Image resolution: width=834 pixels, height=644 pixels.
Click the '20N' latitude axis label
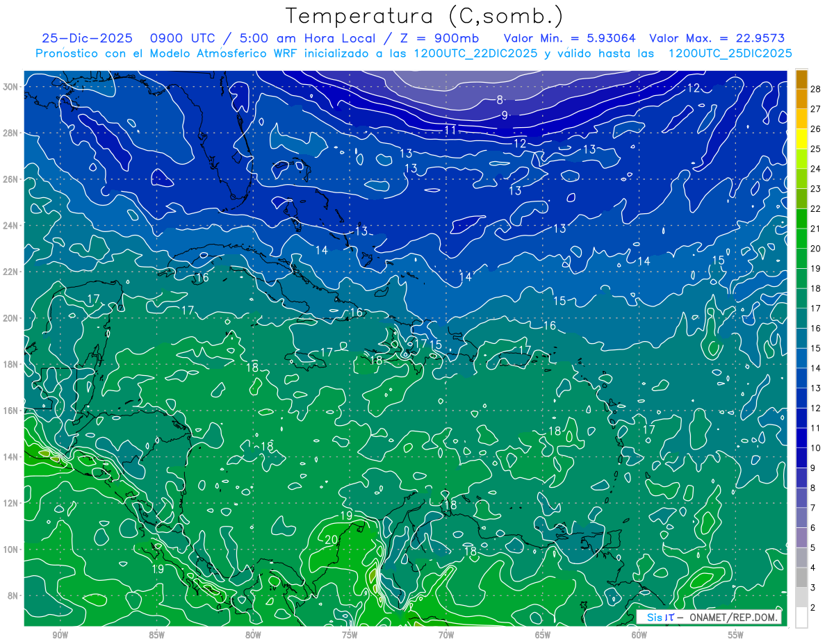(x=10, y=318)
